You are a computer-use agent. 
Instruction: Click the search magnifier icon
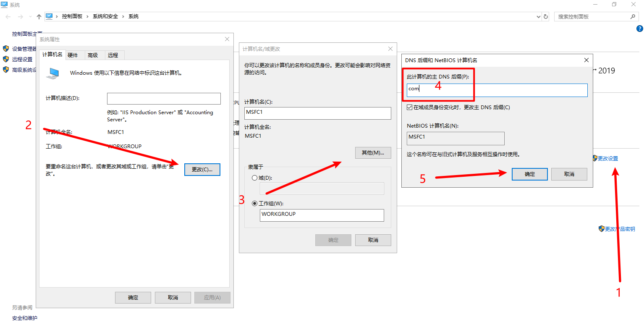pos(633,17)
